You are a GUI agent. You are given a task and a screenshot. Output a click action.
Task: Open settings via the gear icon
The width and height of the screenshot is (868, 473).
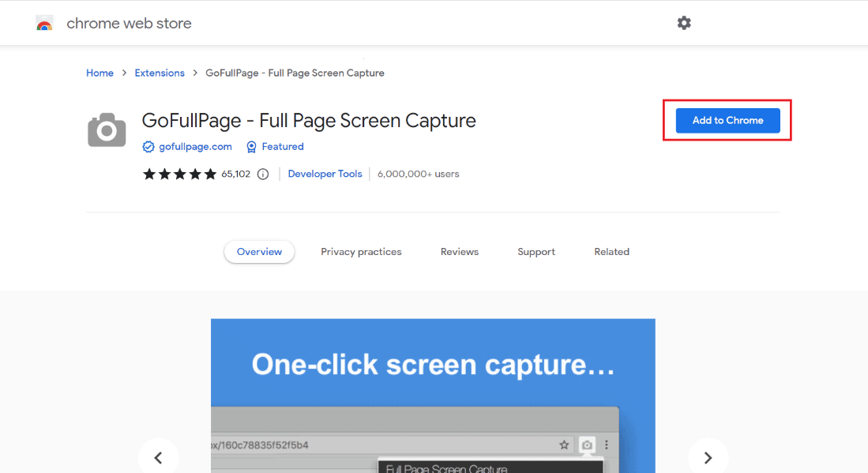click(684, 23)
